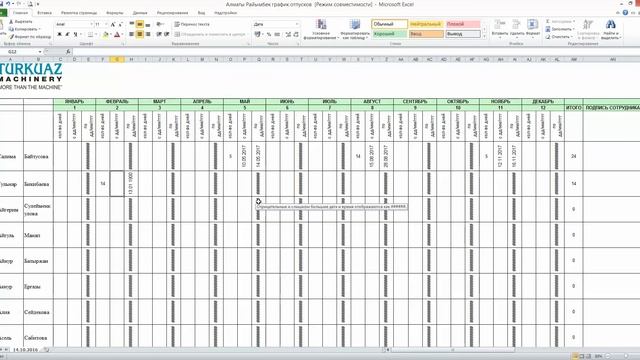
Task: Apply the Вывод cell style
Action: (463, 34)
